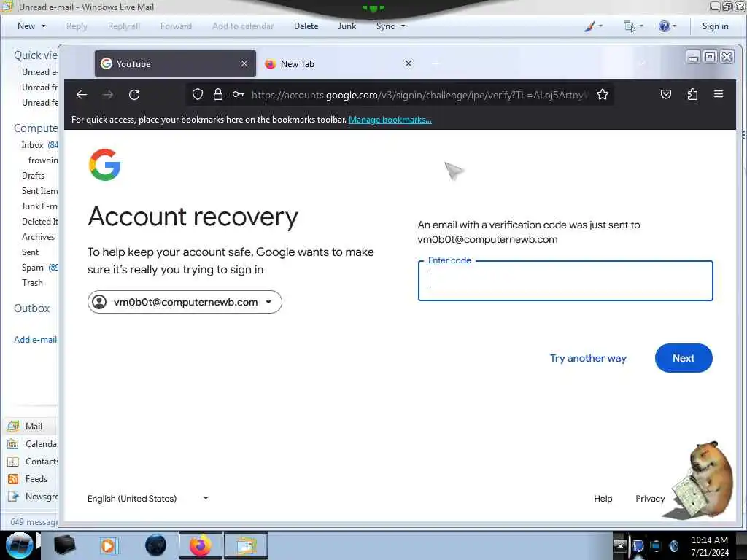This screenshot has width=747, height=560.
Task: Click the Unread e-mail quick view
Action: [39, 72]
